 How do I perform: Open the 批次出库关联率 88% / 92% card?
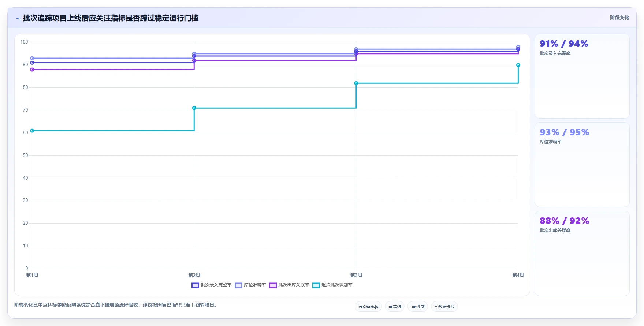pos(582,253)
